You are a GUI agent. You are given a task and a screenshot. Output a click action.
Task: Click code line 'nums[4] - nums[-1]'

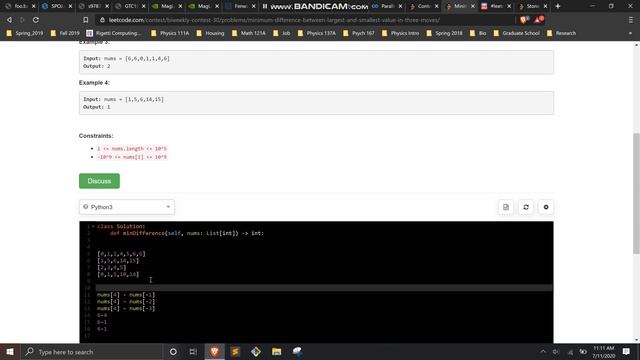[126, 295]
